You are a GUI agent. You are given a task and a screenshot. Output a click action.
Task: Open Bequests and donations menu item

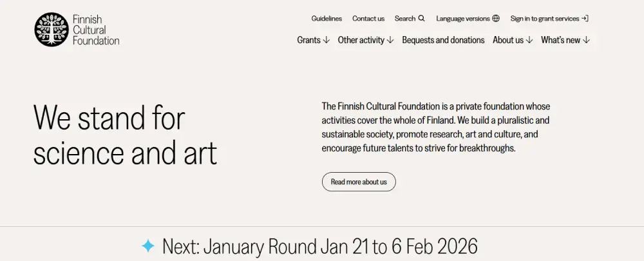(443, 40)
